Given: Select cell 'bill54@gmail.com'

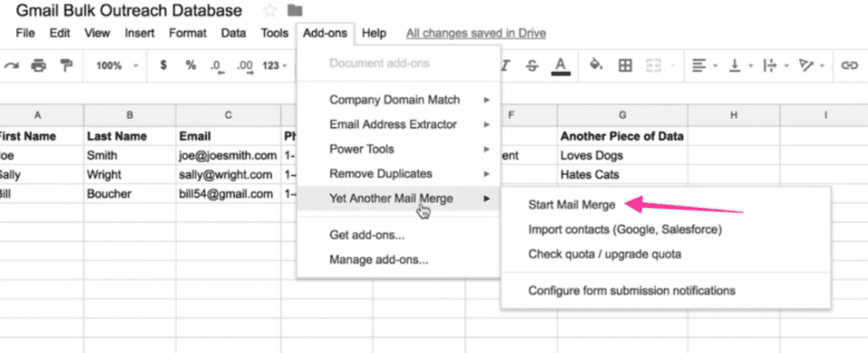Looking at the screenshot, I should 228,194.
